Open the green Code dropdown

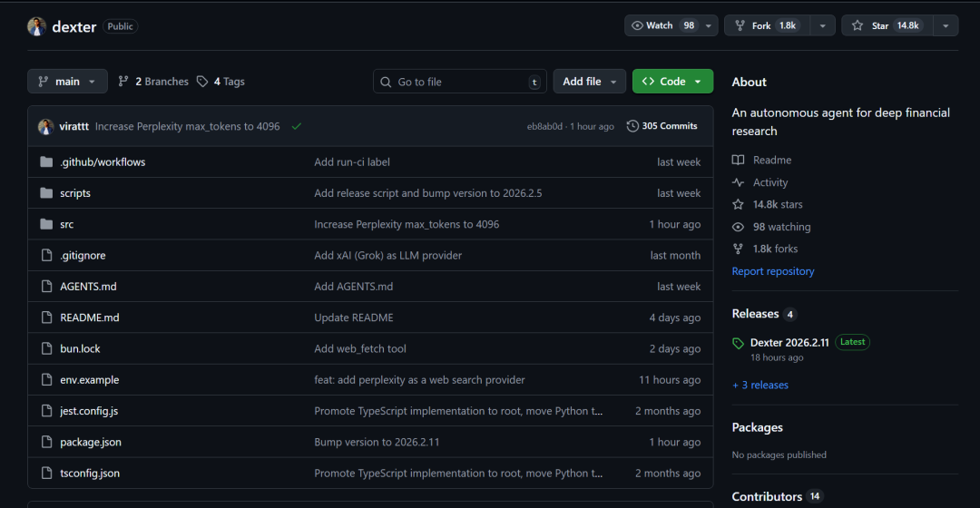(672, 82)
